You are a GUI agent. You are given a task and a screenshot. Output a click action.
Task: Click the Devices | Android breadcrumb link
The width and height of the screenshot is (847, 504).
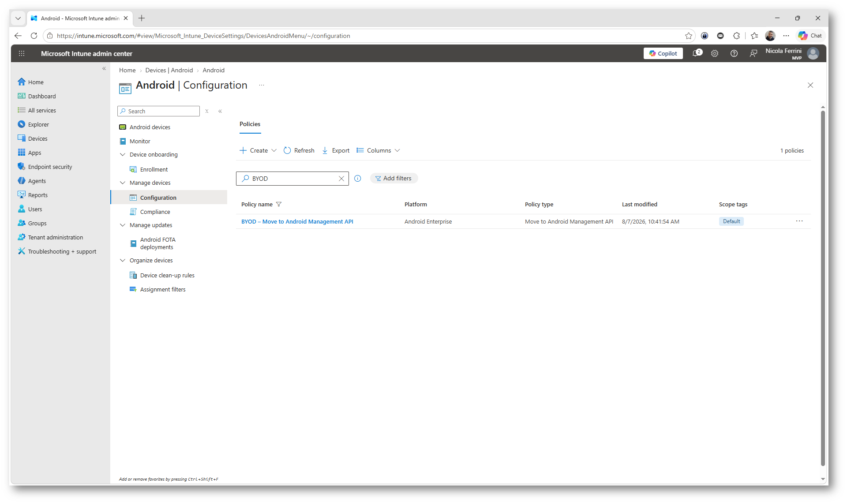click(x=169, y=70)
